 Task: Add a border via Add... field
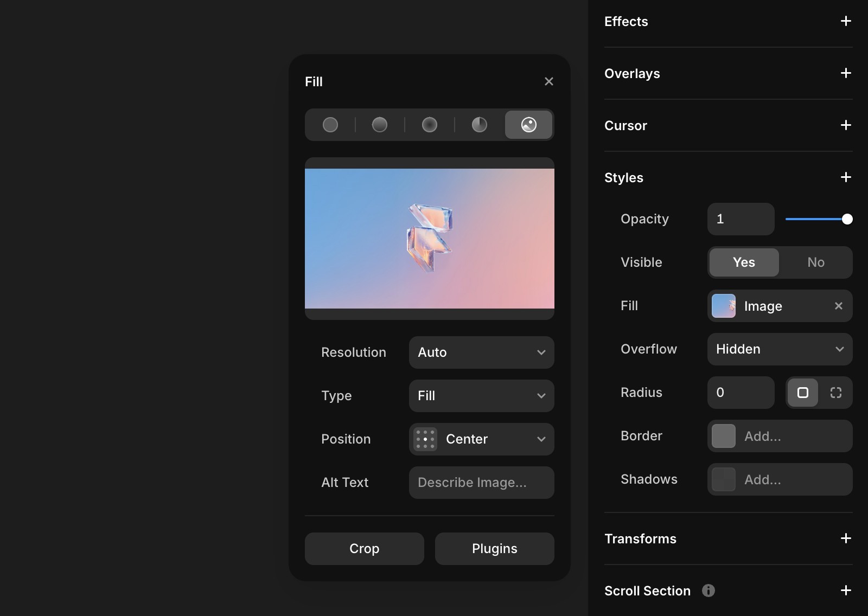780,436
